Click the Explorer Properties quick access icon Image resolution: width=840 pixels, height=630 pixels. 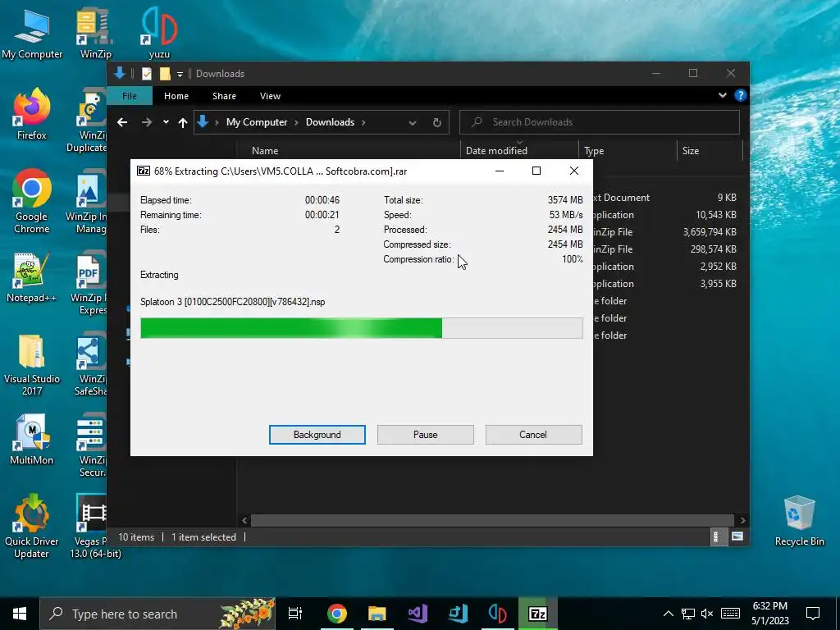click(147, 74)
